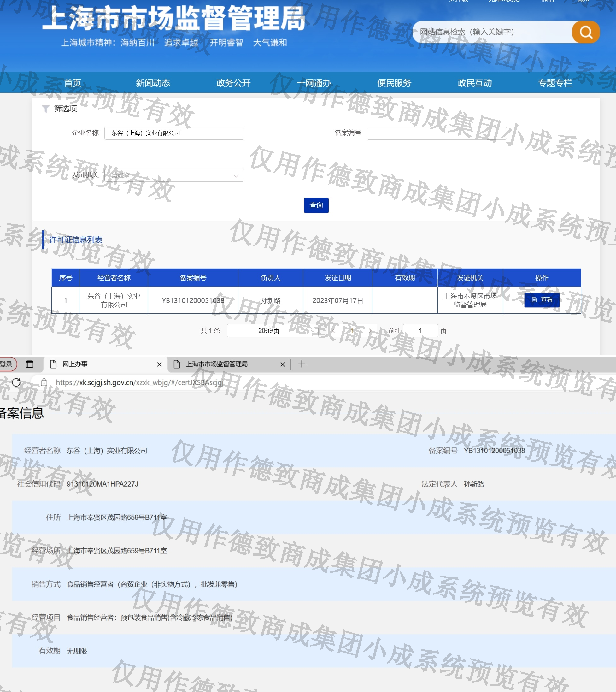Open the 一网通办 navigation menu

[314, 83]
